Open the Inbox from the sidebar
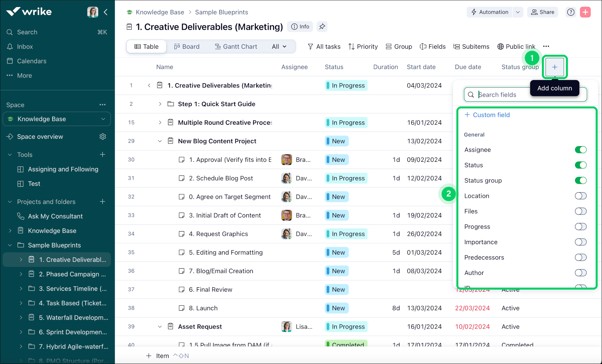Viewport: 602px width, 364px height. click(24, 46)
